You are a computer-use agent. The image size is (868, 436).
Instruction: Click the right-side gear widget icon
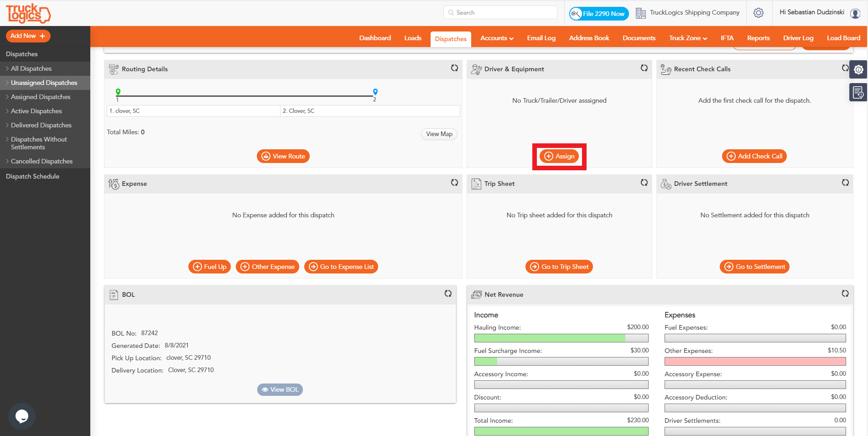pyautogui.click(x=858, y=69)
